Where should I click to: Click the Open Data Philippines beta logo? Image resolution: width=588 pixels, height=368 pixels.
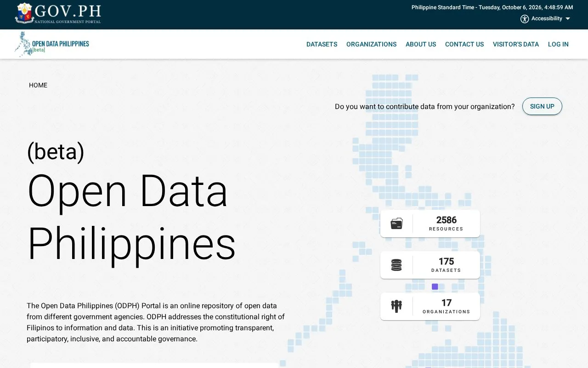pos(52,44)
